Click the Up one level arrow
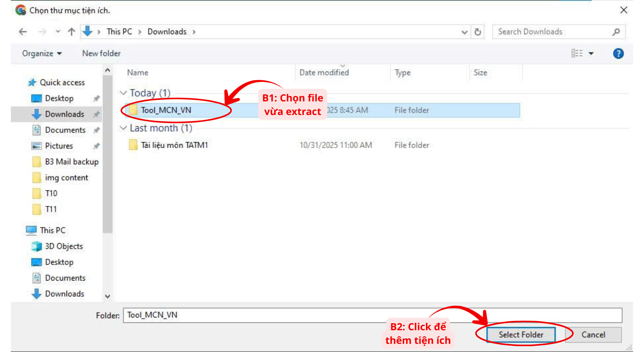The image size is (644, 352). [72, 32]
